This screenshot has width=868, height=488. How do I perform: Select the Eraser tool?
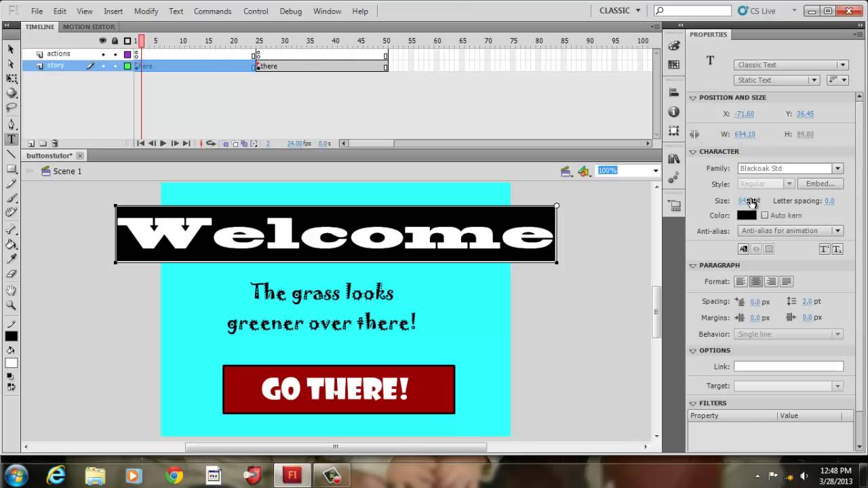click(11, 274)
